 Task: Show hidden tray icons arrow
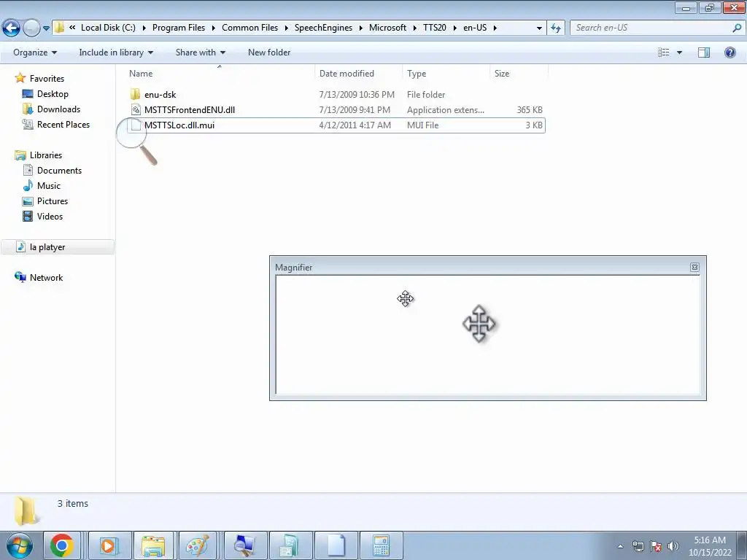tap(620, 546)
